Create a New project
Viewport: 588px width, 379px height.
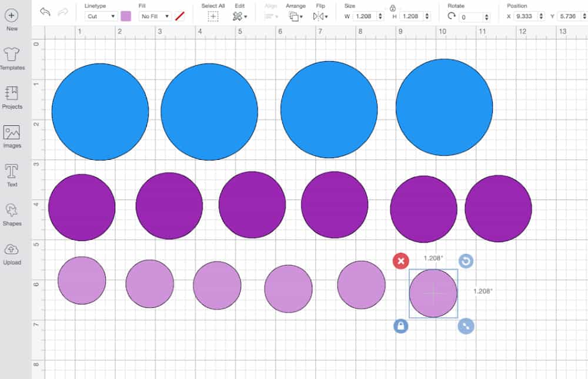12,19
